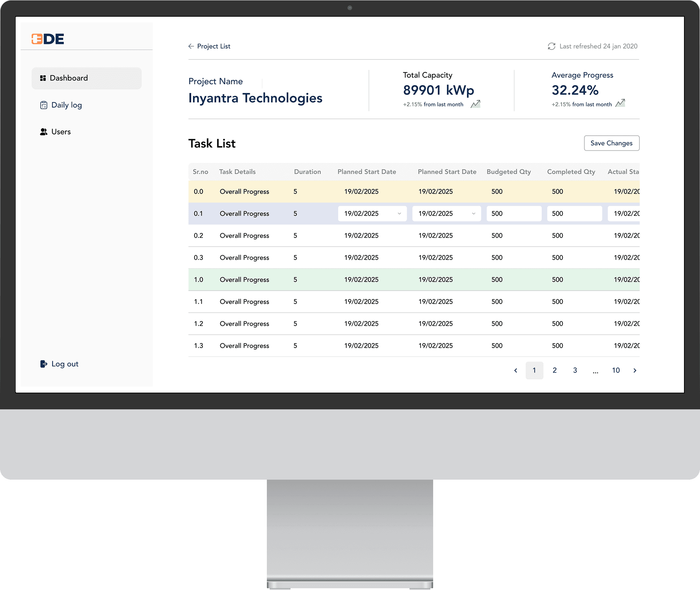The image size is (700, 590).
Task: Click the Daily log clipboard icon
Action: (x=43, y=105)
